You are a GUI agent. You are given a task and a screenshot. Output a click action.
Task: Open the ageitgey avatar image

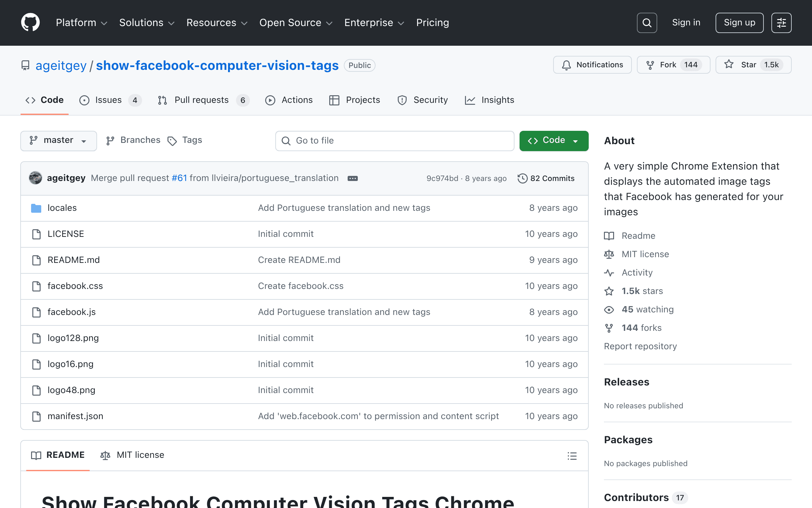pyautogui.click(x=35, y=178)
